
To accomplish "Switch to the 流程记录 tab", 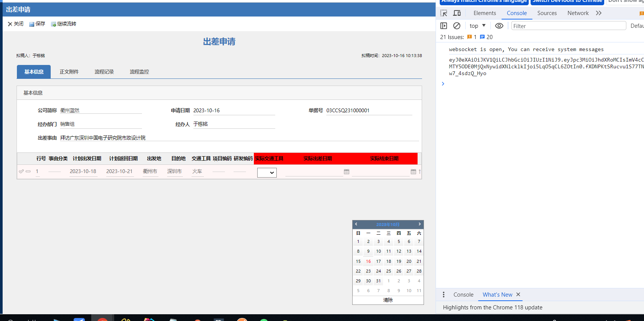I will point(104,72).
